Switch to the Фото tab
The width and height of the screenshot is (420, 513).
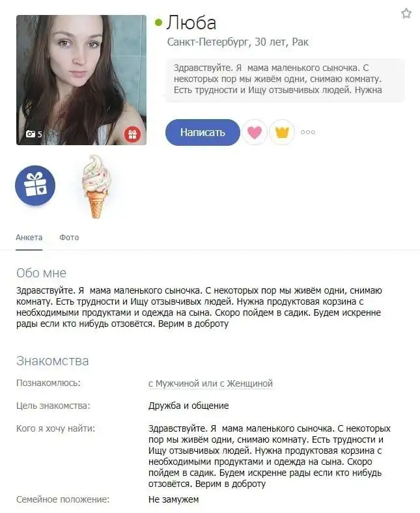(69, 238)
